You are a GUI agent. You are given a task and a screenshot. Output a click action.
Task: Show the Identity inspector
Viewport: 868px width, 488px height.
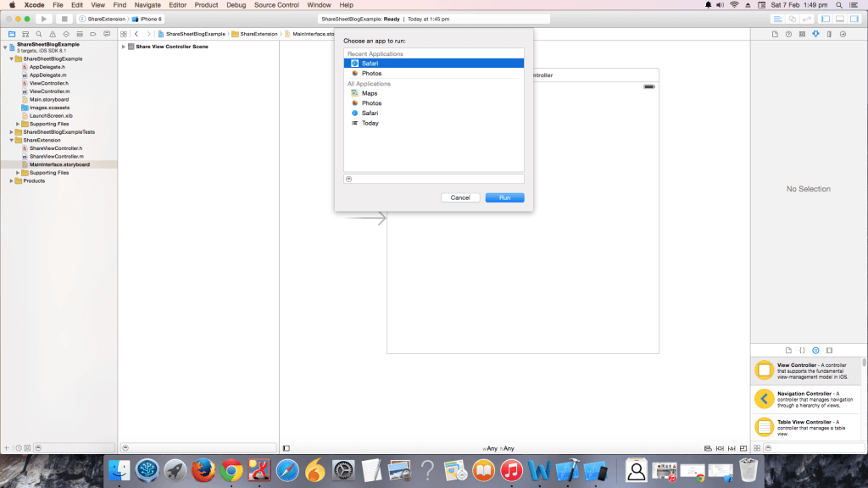[802, 34]
